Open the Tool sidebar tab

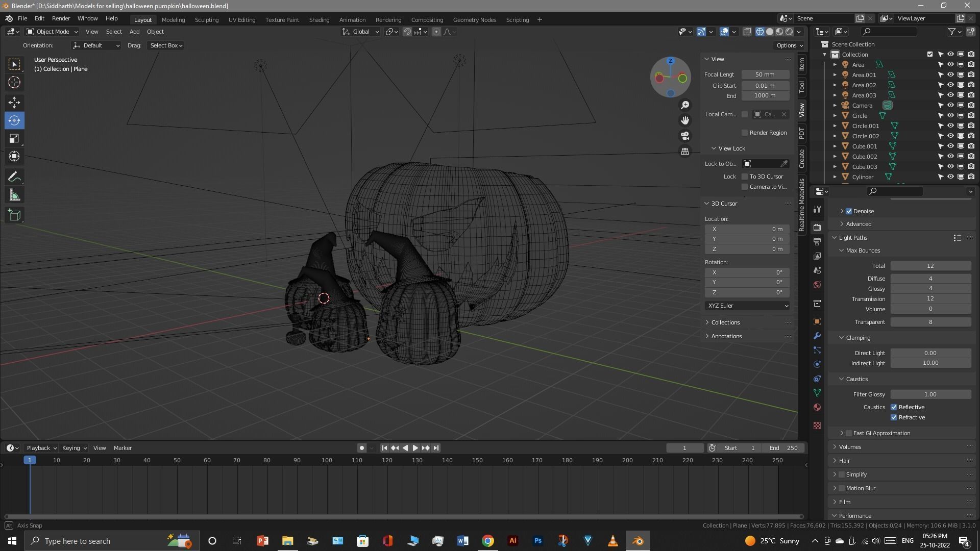(x=802, y=87)
